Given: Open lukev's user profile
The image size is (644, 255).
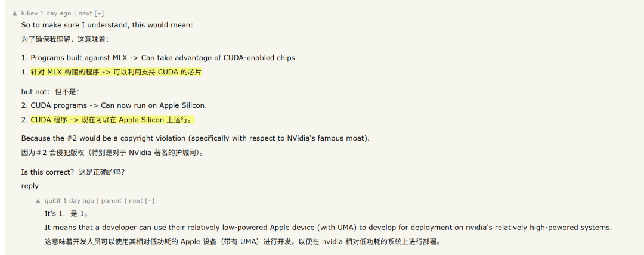Looking at the screenshot, I should pyautogui.click(x=30, y=14).
